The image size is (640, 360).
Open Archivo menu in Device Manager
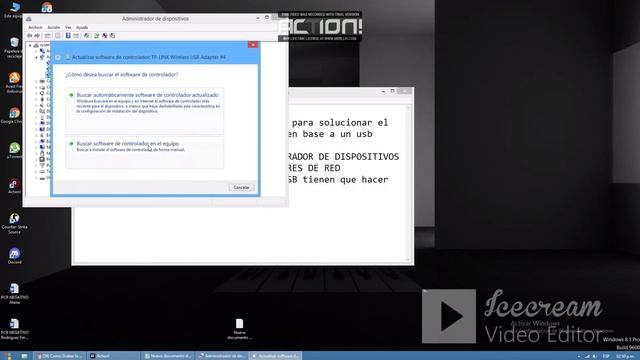coord(35,27)
